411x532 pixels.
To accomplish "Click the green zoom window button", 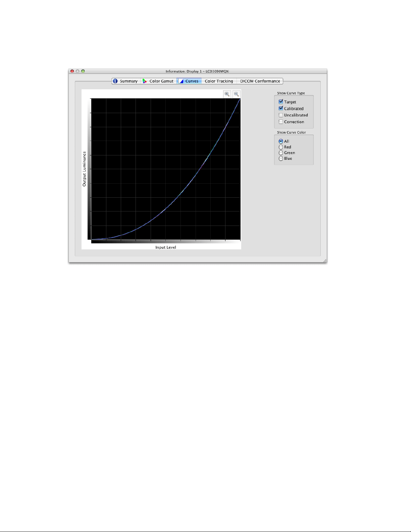I will (x=83, y=71).
